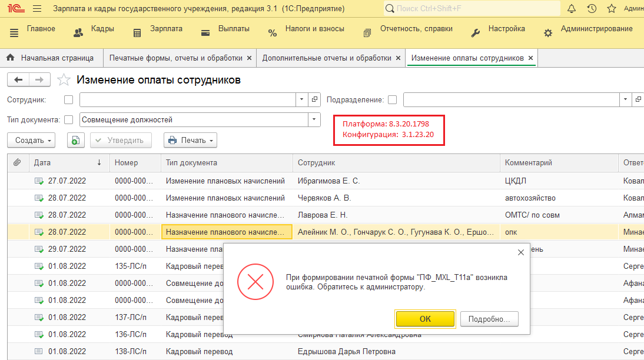Select the Ибрагимова Е. С. cell

396,181
